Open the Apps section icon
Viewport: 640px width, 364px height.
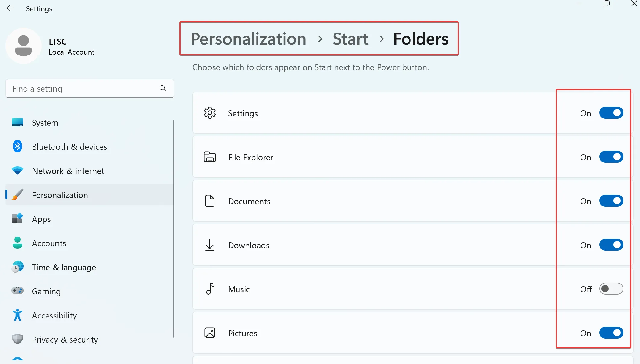[17, 219]
